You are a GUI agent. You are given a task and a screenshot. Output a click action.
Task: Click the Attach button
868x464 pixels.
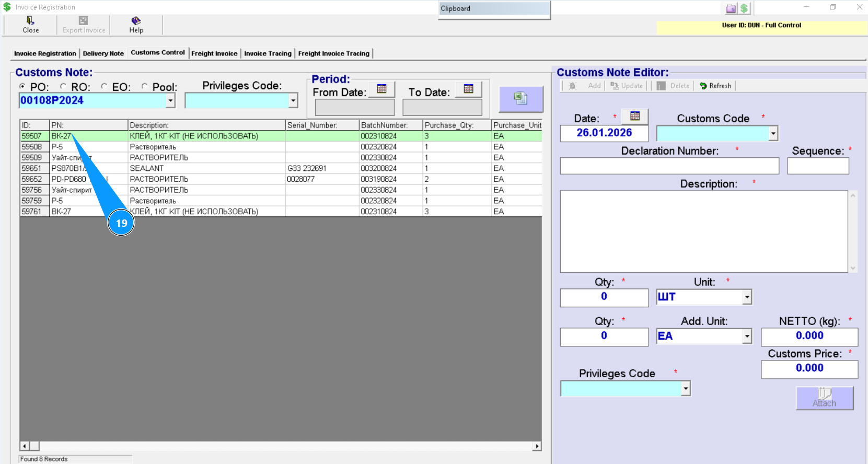coord(824,398)
